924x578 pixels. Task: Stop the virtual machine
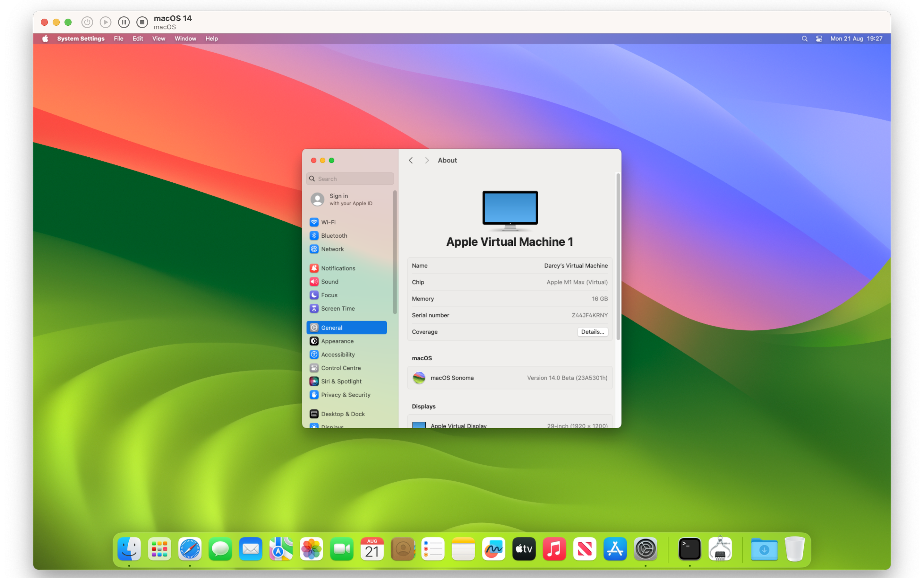(142, 22)
